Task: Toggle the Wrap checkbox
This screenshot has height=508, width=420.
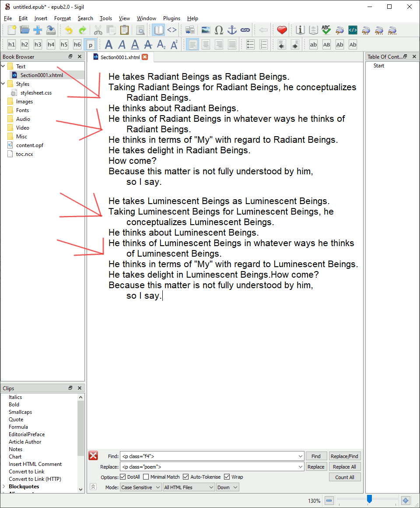Action: [x=227, y=477]
